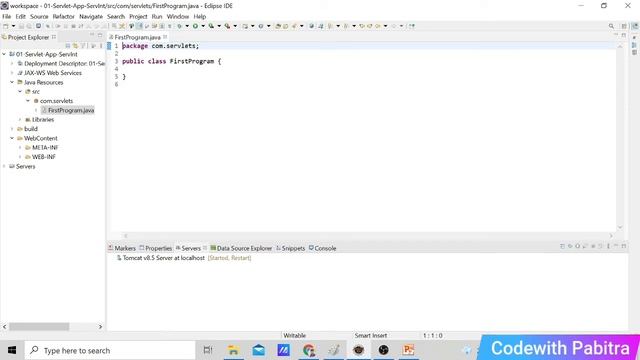Click the editor horizontal scroll right arrow
This screenshot has width=640, height=360.
[x=611, y=236]
